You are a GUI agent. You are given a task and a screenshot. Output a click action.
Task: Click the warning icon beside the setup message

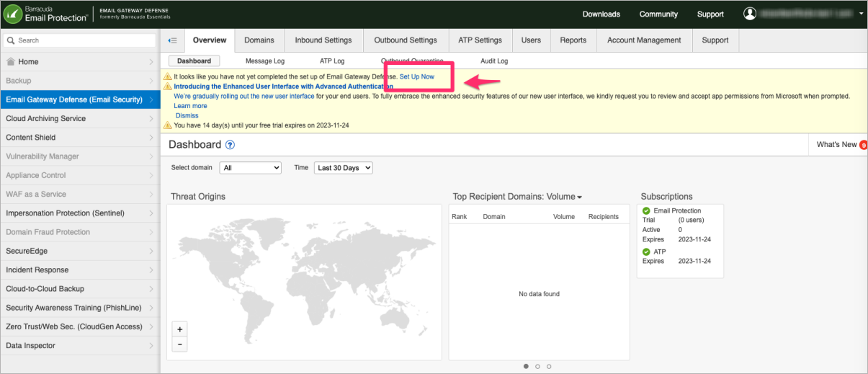pos(168,76)
